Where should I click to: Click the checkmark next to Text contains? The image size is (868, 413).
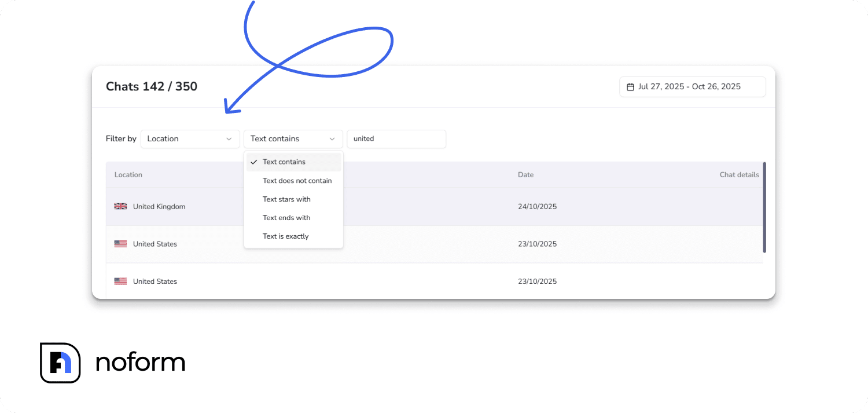[x=253, y=162]
